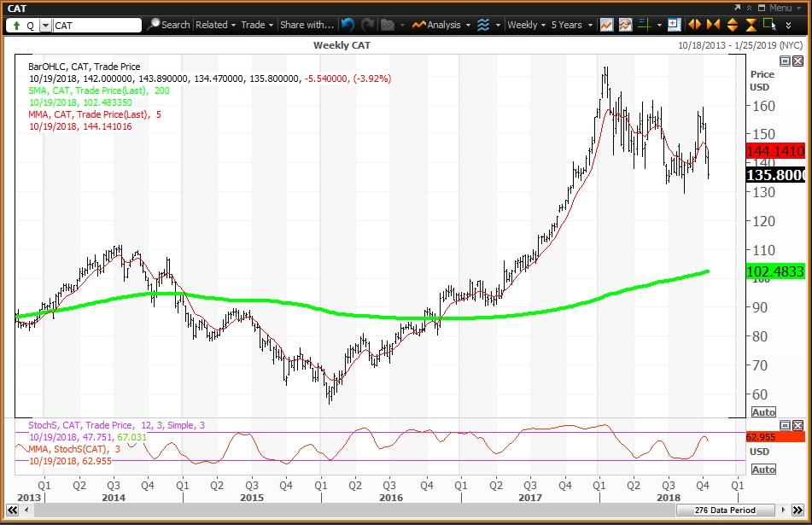Click the pop-out arrow icon in title bar
This screenshot has width=812, height=525.
pos(738,8)
